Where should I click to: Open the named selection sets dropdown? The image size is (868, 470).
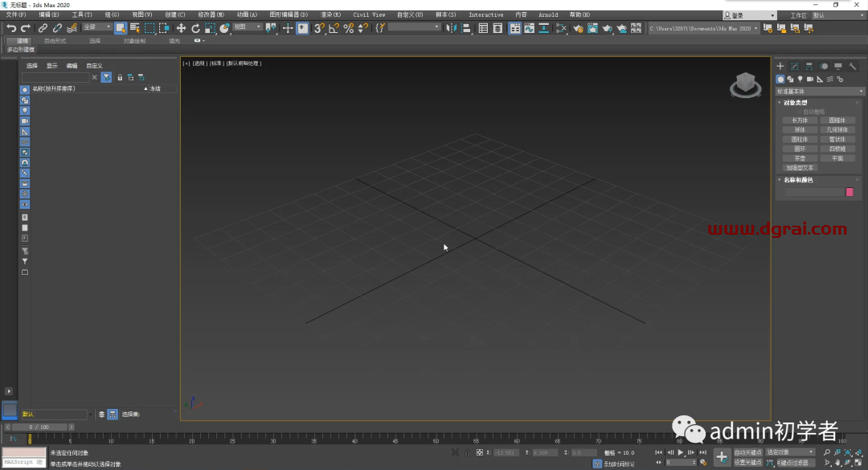coord(414,27)
